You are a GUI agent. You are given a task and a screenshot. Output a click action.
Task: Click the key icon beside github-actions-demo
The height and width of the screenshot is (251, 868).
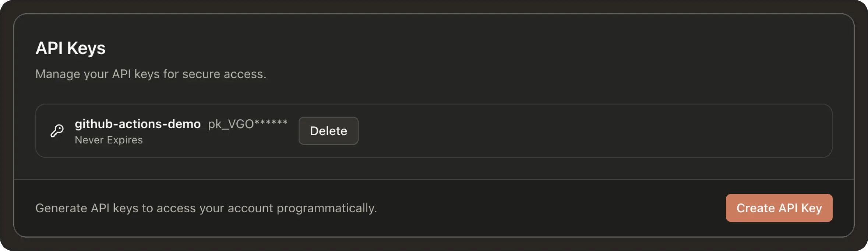click(x=57, y=131)
